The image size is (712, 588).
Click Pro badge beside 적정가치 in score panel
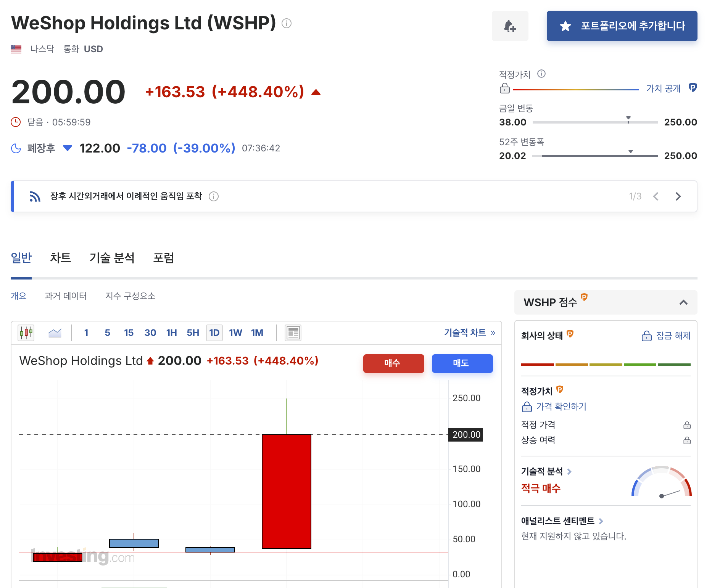pos(560,389)
